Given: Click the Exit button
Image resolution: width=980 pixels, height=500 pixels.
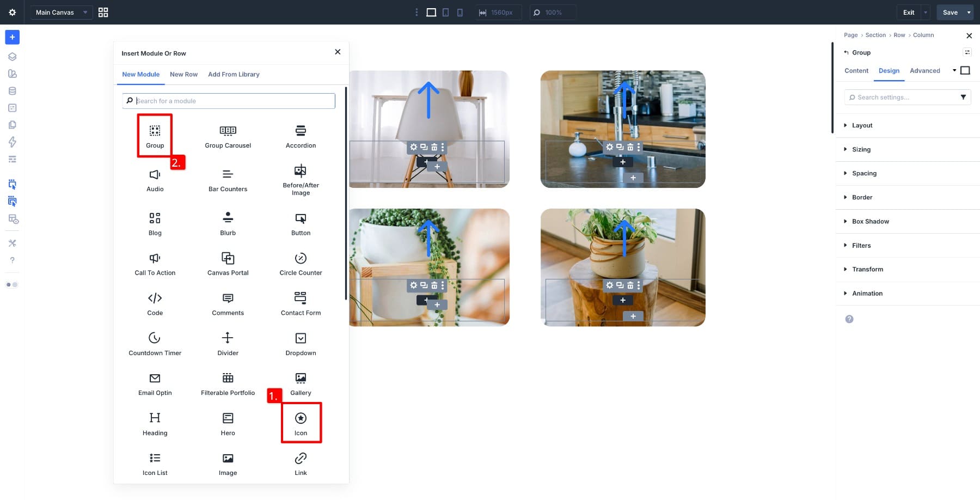Looking at the screenshot, I should (908, 12).
